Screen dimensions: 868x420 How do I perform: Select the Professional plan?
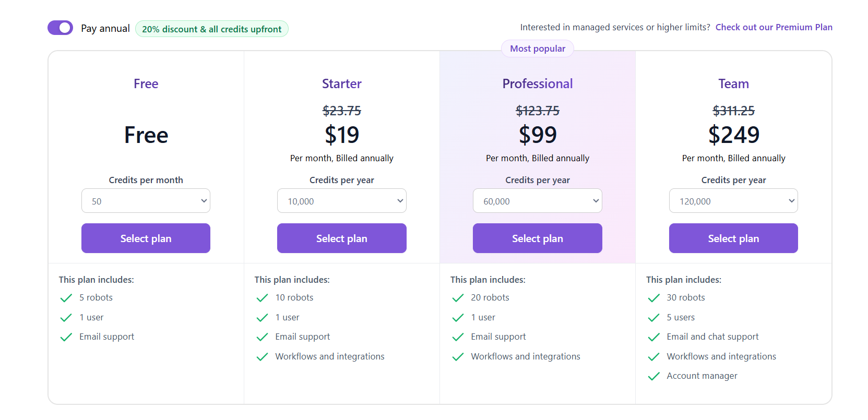[x=537, y=238]
